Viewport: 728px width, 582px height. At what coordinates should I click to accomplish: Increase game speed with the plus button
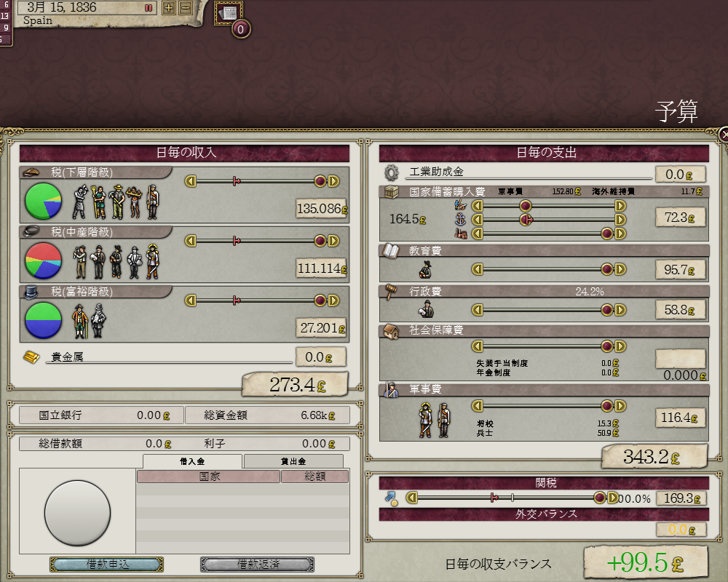[x=169, y=8]
